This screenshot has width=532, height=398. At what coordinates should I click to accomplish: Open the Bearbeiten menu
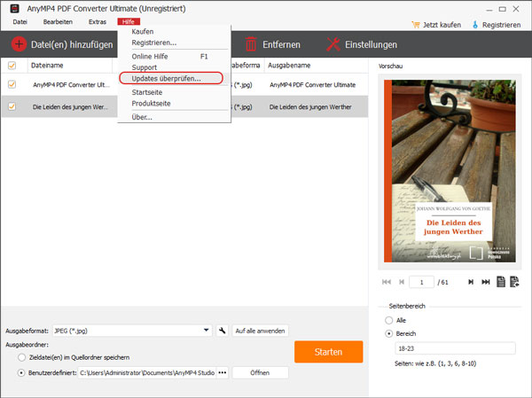pyautogui.click(x=58, y=21)
